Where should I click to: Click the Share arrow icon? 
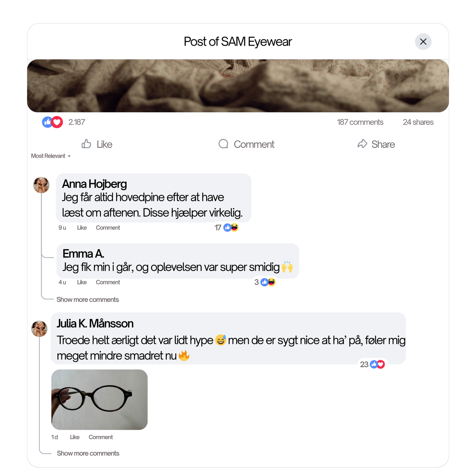tap(362, 144)
